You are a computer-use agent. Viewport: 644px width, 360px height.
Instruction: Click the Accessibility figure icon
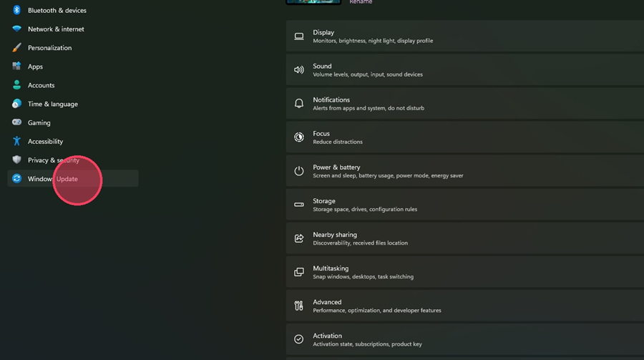[16, 141]
